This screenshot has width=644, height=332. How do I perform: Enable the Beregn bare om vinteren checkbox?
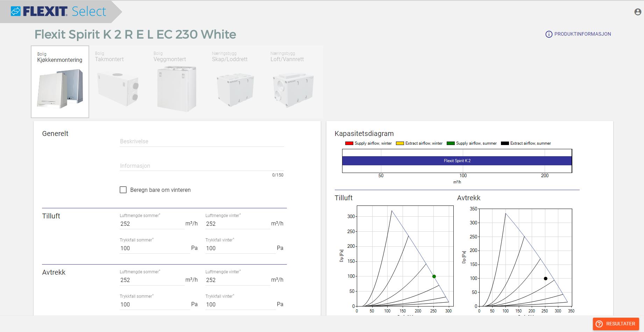[123, 190]
